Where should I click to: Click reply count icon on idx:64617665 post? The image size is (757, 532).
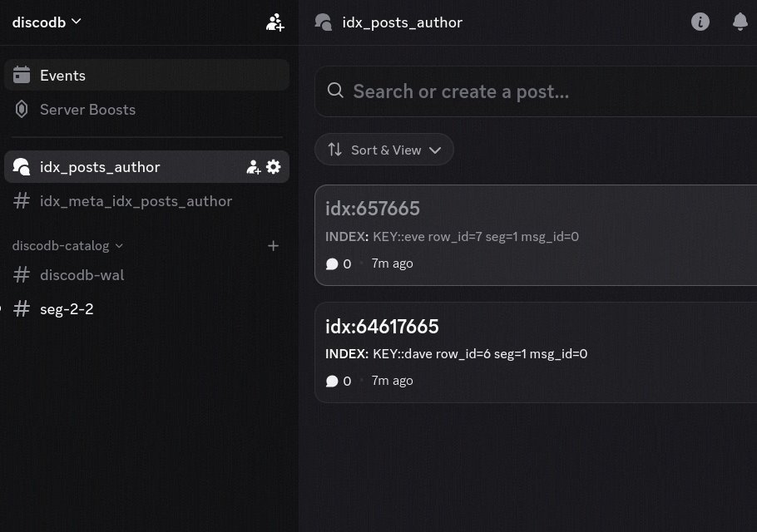(x=332, y=381)
